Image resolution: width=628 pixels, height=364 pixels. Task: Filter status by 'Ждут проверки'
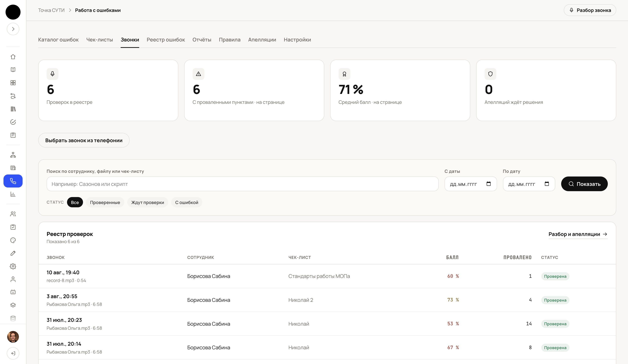click(x=147, y=202)
